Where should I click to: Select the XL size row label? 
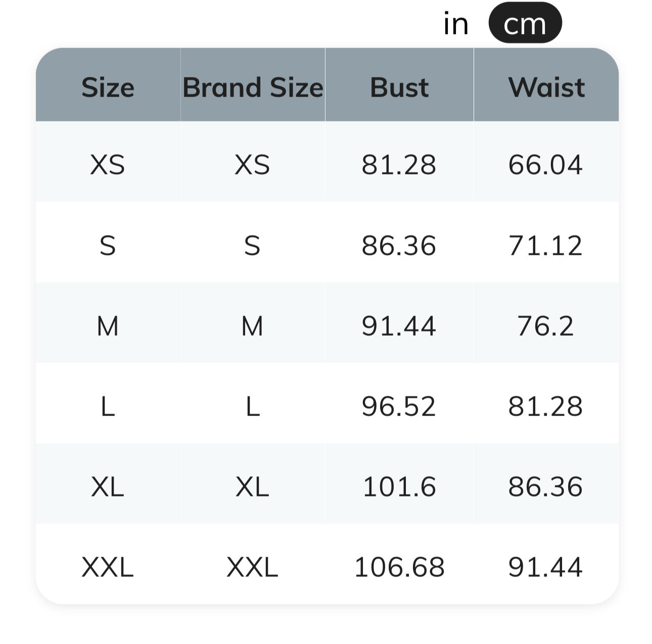pos(108,487)
